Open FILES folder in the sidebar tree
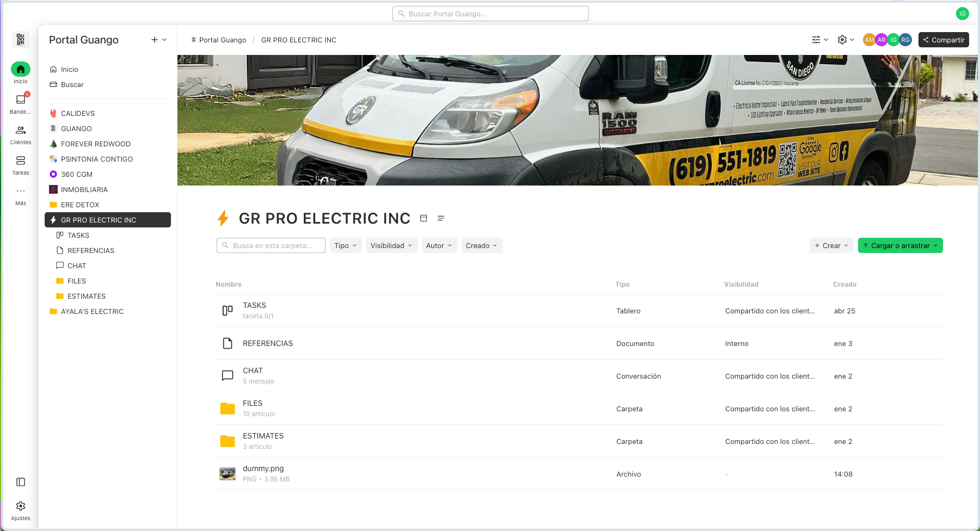Viewport: 980px width, 531px height. (x=108, y=281)
